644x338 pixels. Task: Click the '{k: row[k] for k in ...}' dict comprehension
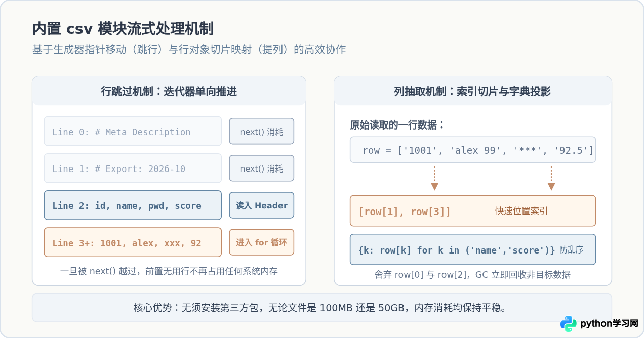pos(457,250)
